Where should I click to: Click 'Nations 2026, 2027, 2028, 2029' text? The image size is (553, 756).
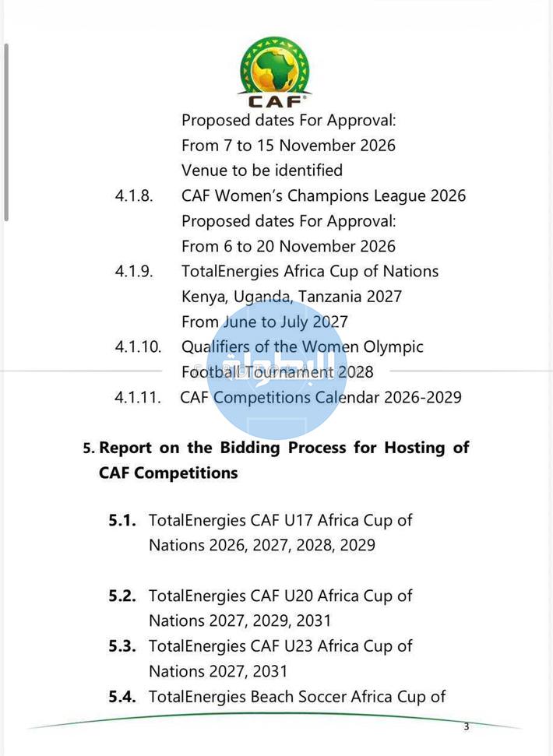262,545
